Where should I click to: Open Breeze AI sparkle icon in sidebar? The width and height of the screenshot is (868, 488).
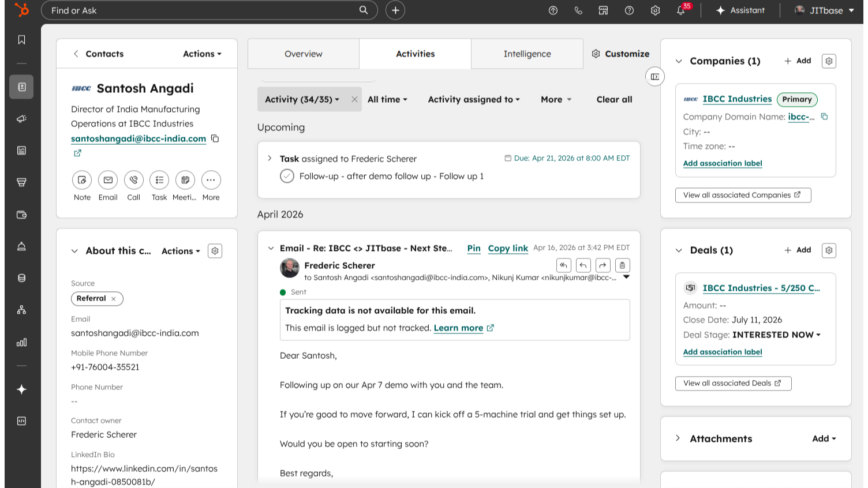(x=21, y=389)
